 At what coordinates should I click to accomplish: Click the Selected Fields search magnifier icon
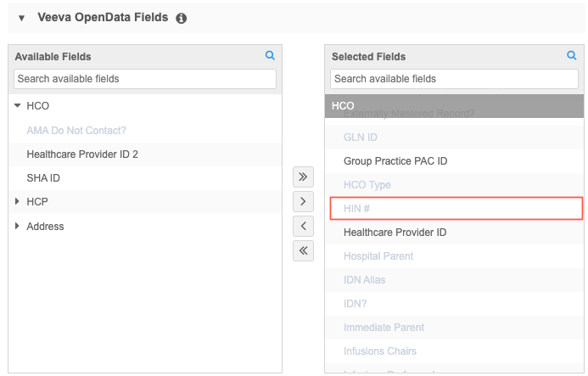coord(572,56)
